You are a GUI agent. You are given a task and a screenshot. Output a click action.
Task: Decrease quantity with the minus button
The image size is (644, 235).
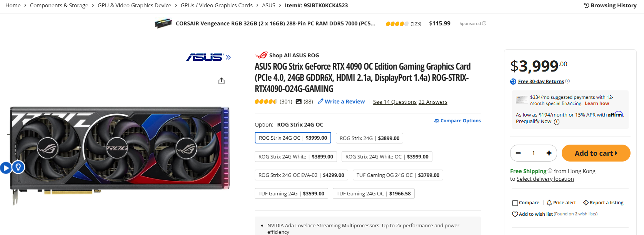(x=518, y=153)
